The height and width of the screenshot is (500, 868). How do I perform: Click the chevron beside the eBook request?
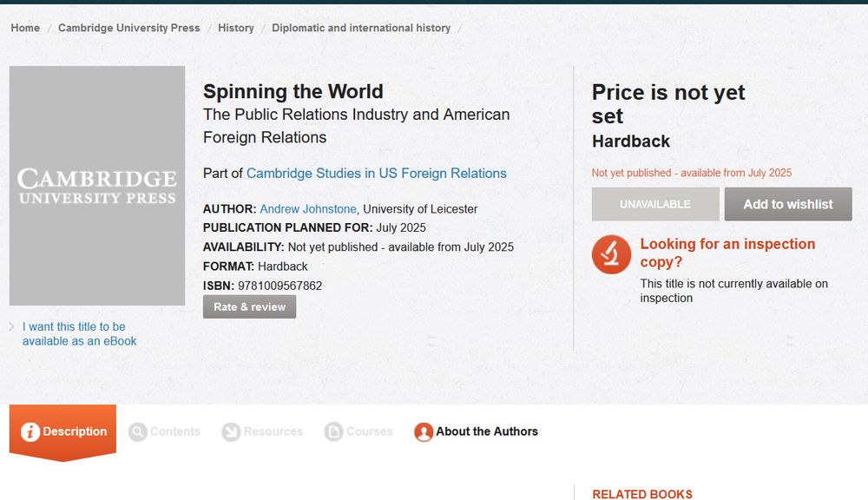coord(11,326)
